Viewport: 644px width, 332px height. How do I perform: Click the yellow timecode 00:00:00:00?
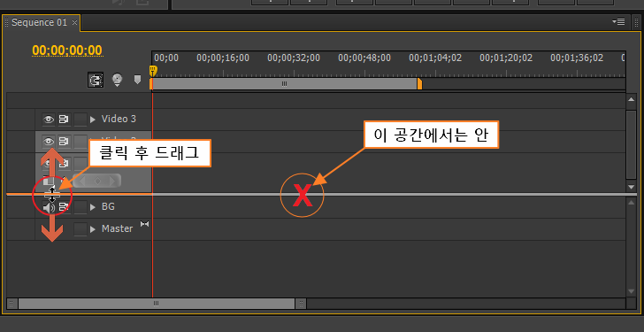click(67, 50)
